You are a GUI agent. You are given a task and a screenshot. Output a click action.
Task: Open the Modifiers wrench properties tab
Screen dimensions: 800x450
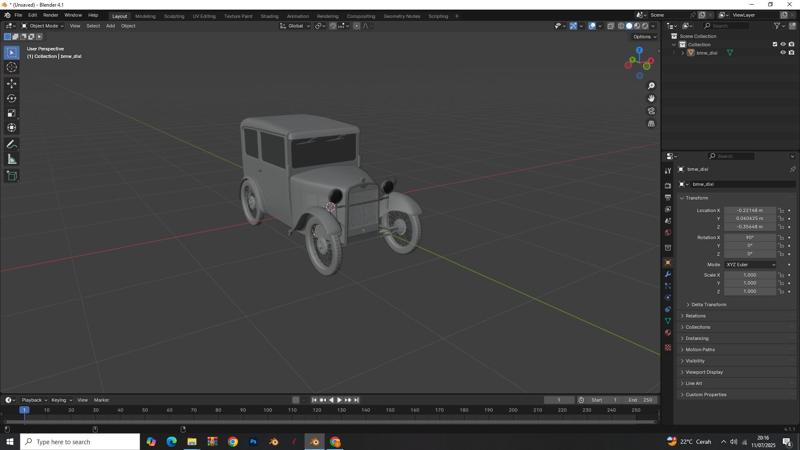(x=668, y=274)
